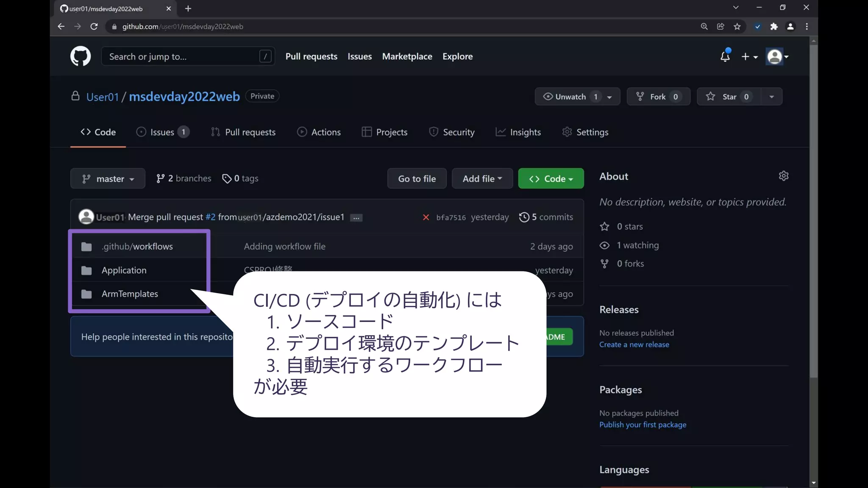Click the GitHub Octocat logo

click(81, 56)
